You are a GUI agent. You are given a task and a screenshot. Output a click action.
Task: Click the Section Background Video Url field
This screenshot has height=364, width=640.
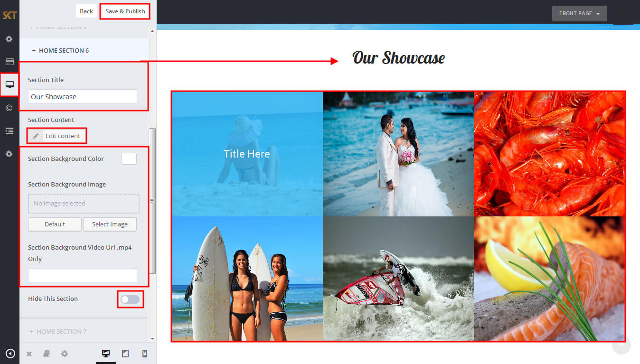(x=83, y=275)
